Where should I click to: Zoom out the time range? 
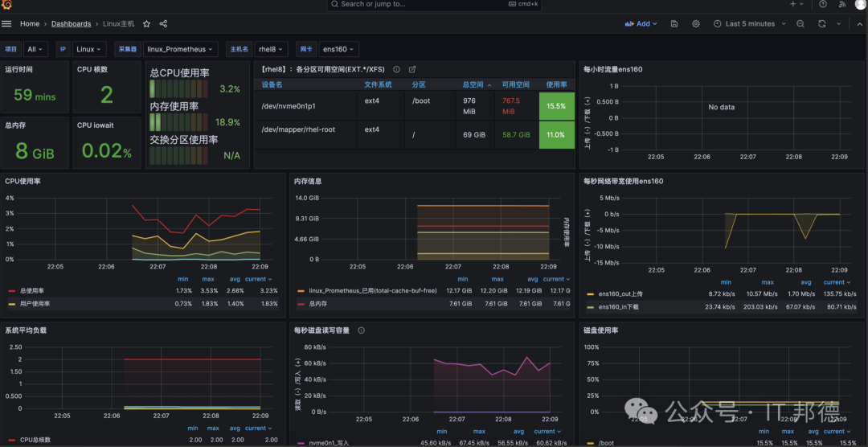point(800,24)
